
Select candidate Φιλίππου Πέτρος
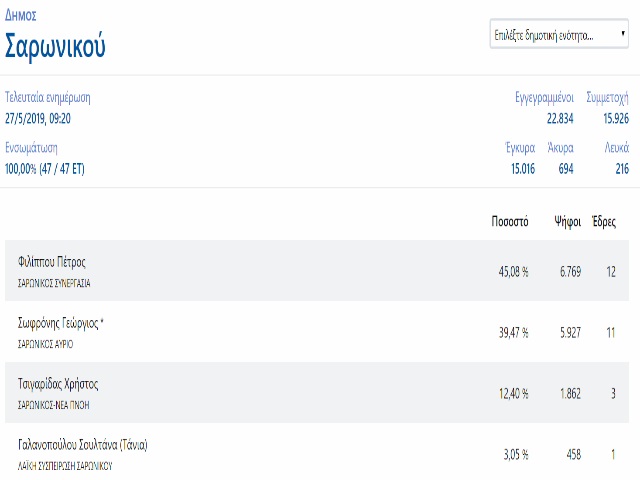[x=51, y=262]
